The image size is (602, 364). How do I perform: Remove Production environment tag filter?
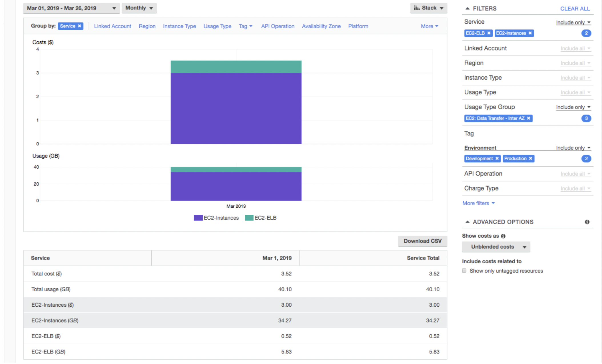(531, 158)
